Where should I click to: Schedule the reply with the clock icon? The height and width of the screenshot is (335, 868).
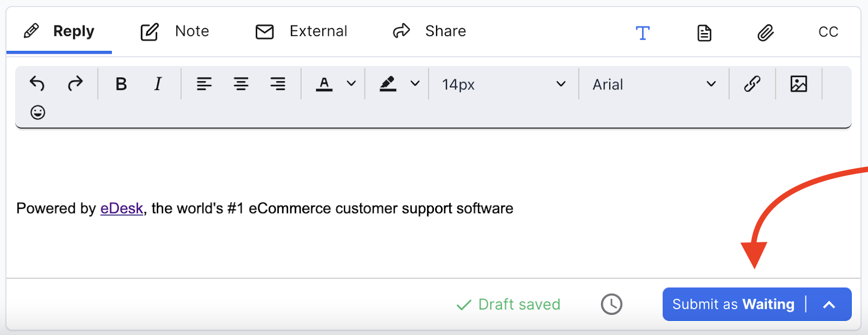coord(611,304)
